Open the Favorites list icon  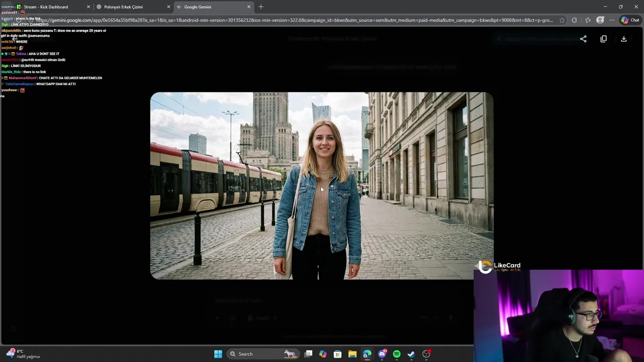click(588, 21)
